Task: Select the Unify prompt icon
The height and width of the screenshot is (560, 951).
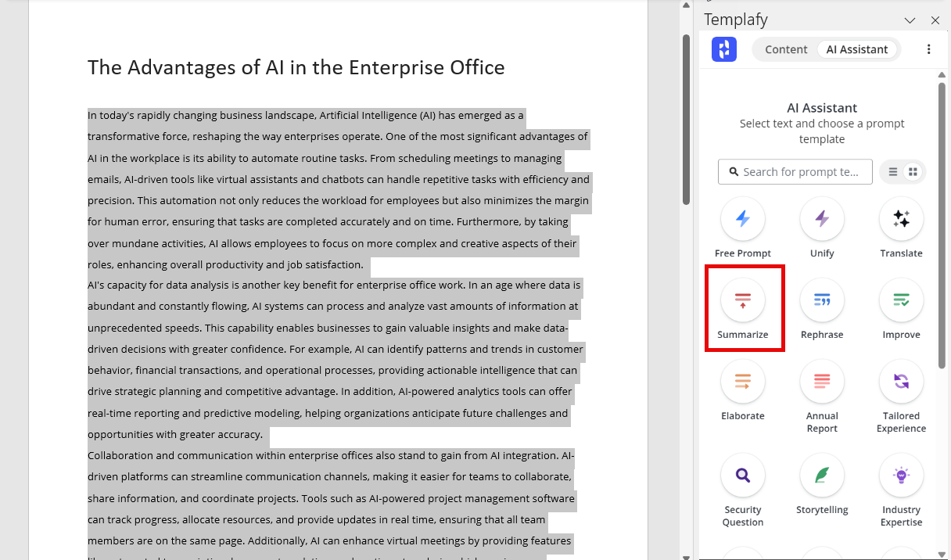Action: coord(822,219)
